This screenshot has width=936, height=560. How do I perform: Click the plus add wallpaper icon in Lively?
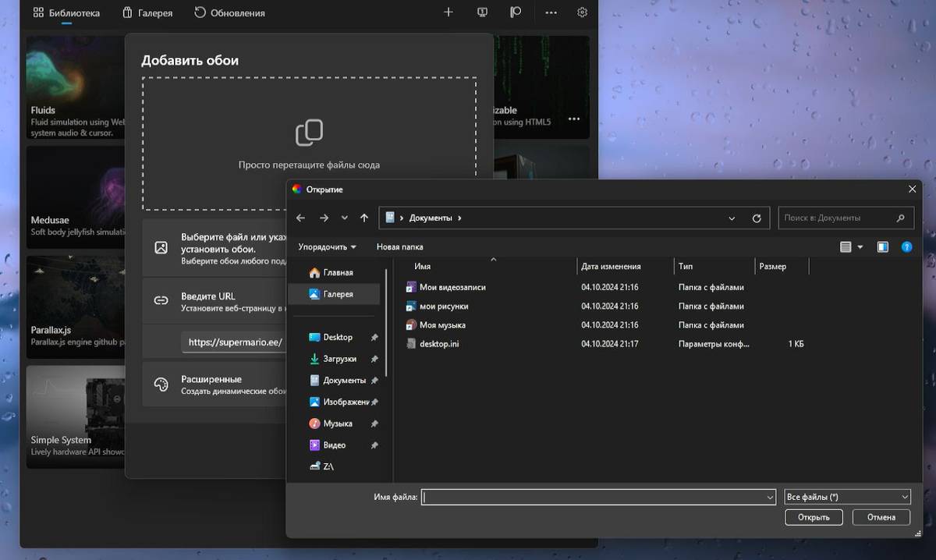[448, 12]
